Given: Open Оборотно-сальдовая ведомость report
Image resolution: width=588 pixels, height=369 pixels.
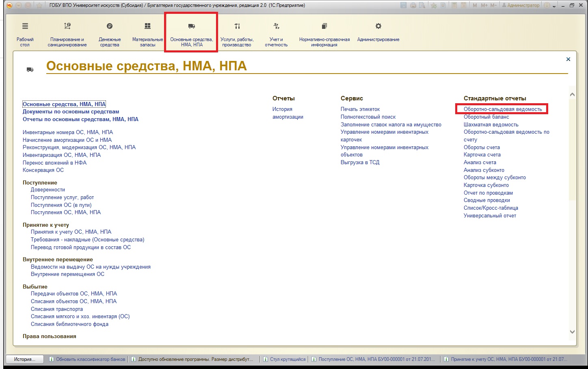Looking at the screenshot, I should point(502,109).
